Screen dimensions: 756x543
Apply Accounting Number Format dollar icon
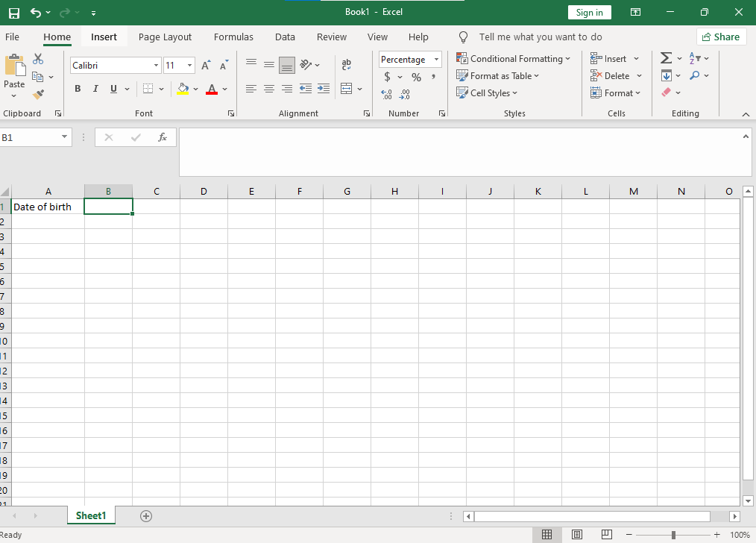(x=387, y=77)
